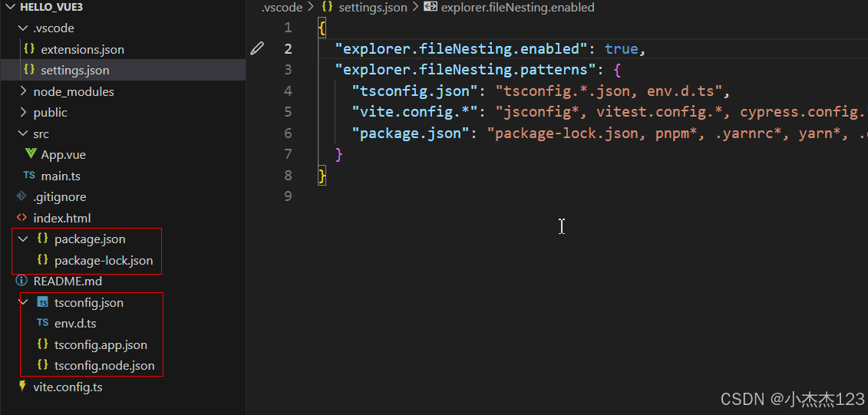The image size is (868, 415).
Task: Open tsconfig.node.json file
Action: tap(104, 366)
